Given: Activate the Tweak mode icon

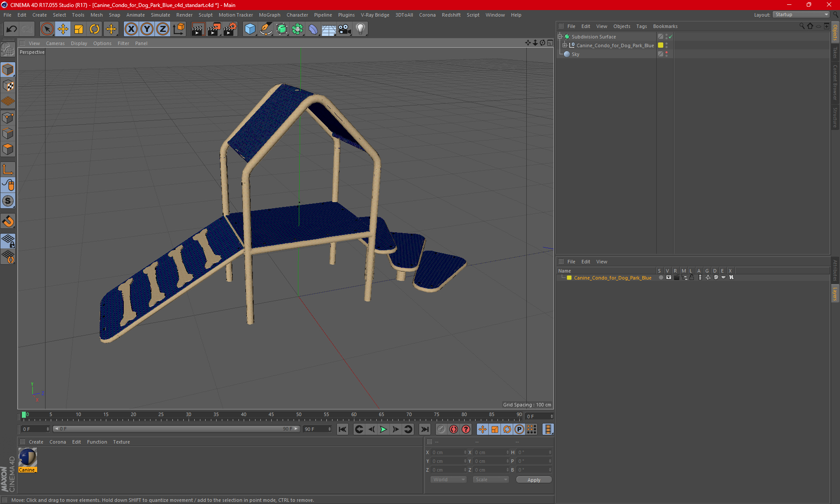Looking at the screenshot, I should 8,185.
